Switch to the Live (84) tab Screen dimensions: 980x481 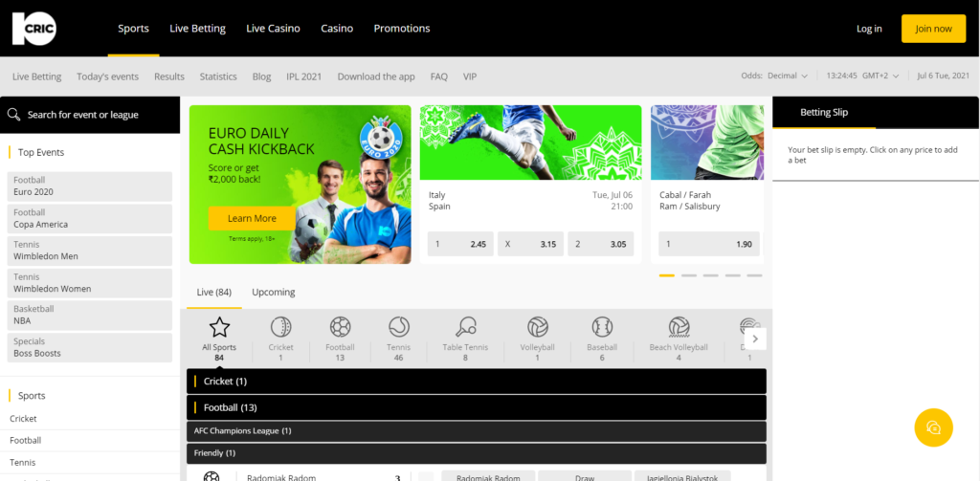214,292
